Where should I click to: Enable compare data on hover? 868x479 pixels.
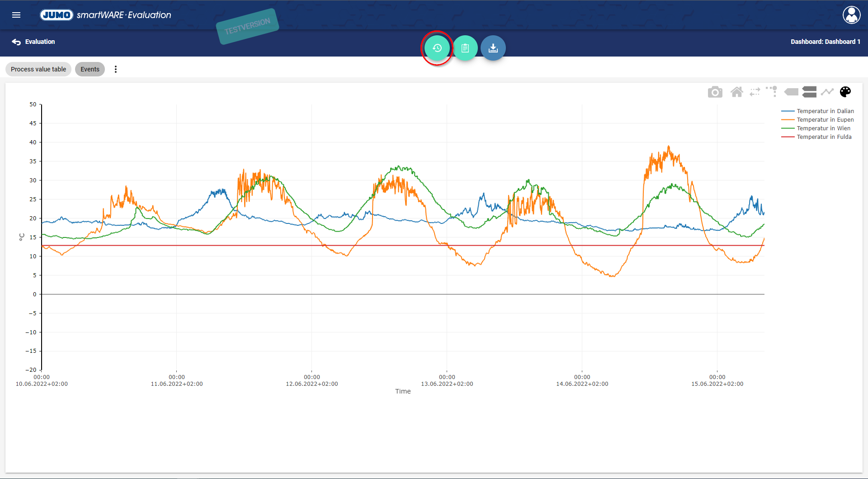pyautogui.click(x=809, y=92)
